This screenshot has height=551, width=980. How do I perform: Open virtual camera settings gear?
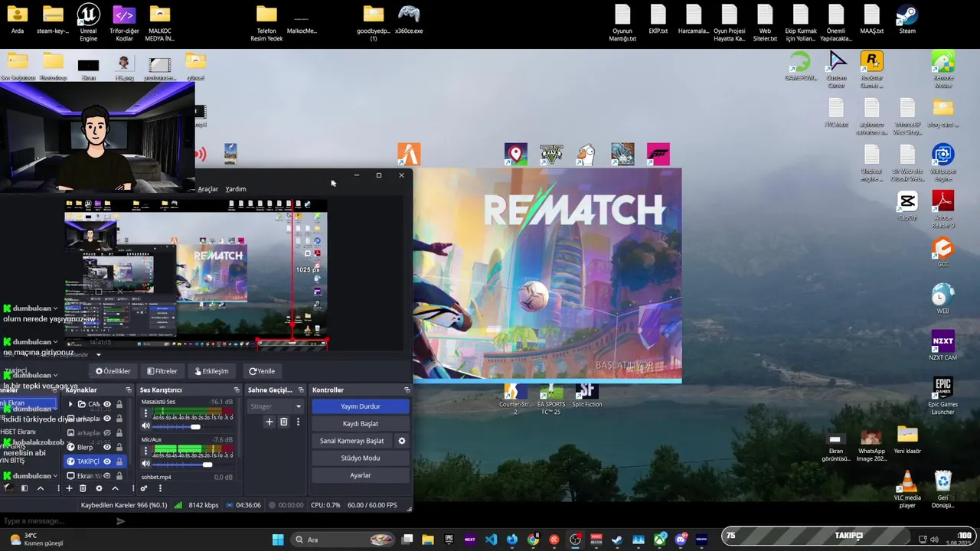pos(401,441)
